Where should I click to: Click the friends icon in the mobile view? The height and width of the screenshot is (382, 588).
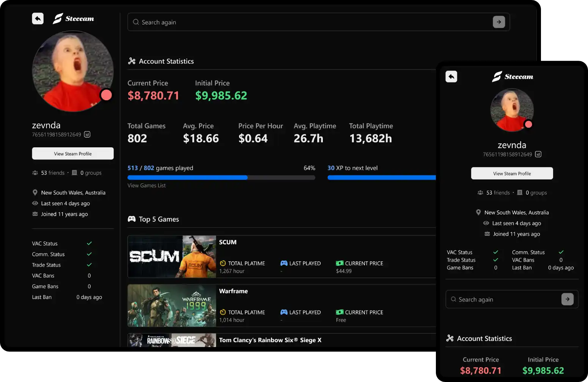coord(480,193)
